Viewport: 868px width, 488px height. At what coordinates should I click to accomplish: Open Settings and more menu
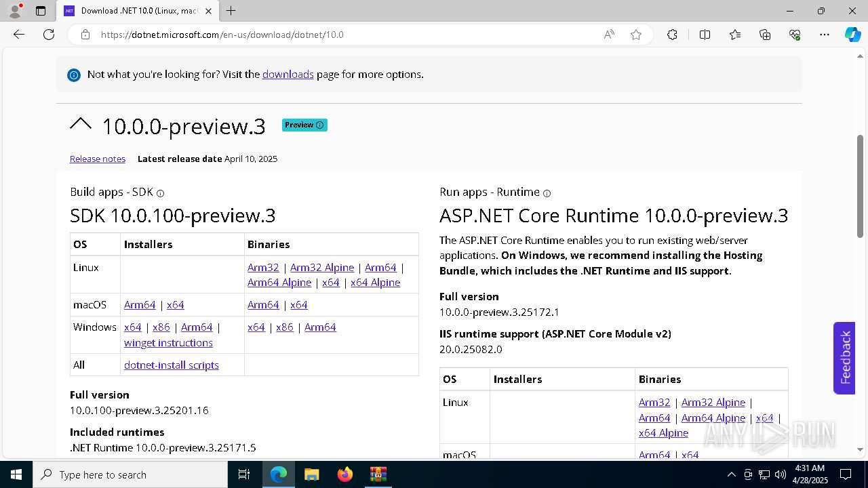[x=825, y=35]
